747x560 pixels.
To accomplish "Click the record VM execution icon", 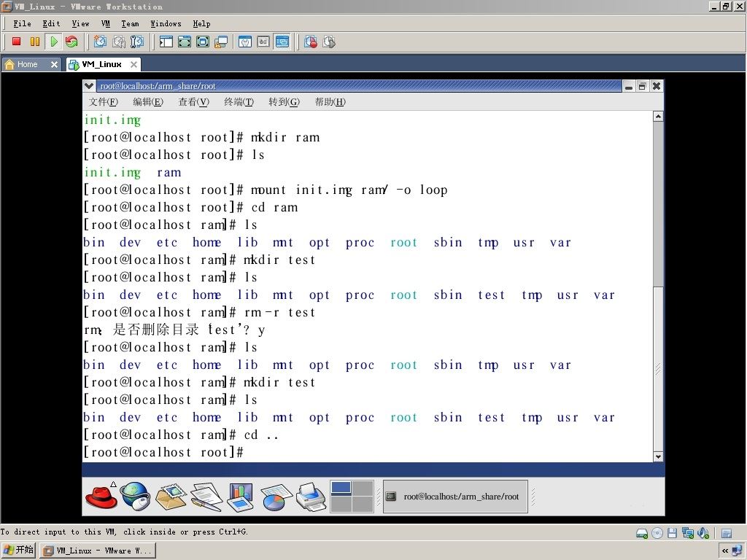I will click(x=311, y=42).
